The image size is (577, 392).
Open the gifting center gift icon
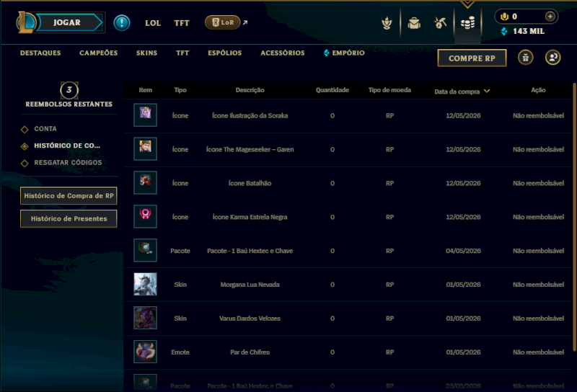(x=526, y=58)
